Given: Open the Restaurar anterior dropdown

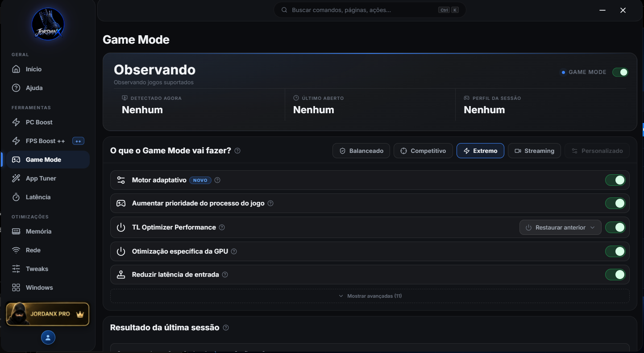Looking at the screenshot, I should (561, 227).
